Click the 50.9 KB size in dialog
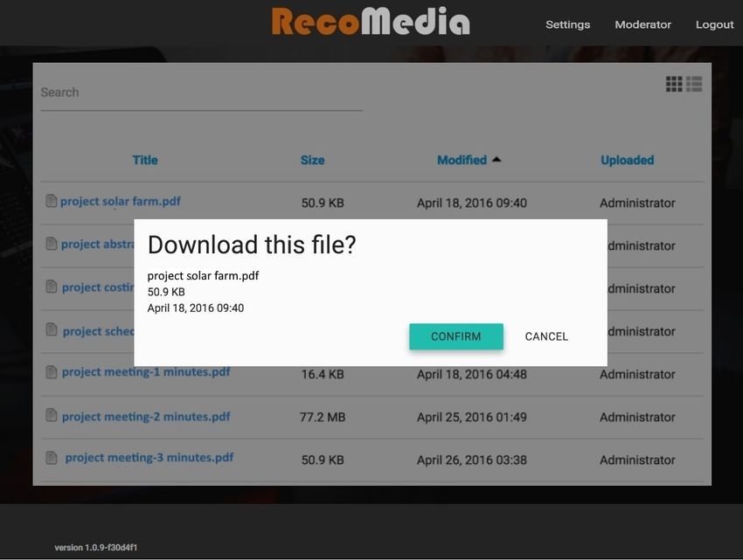The image size is (743, 560). pos(166,292)
